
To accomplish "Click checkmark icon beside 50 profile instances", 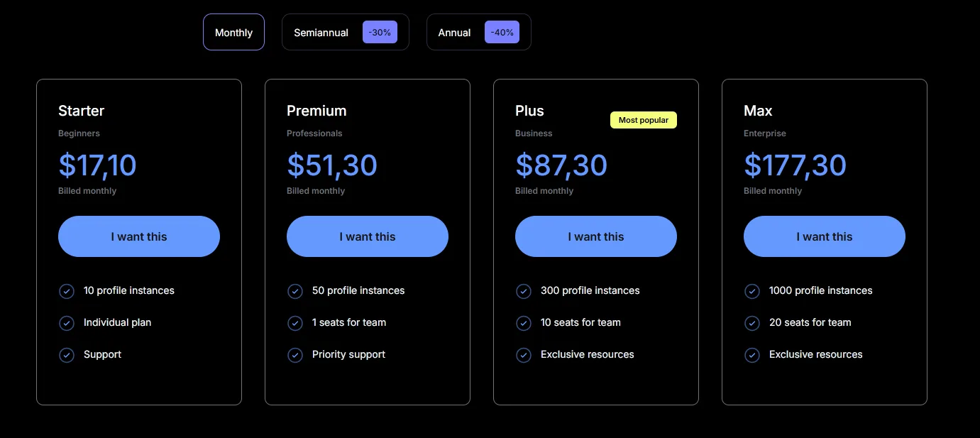I will [x=295, y=291].
